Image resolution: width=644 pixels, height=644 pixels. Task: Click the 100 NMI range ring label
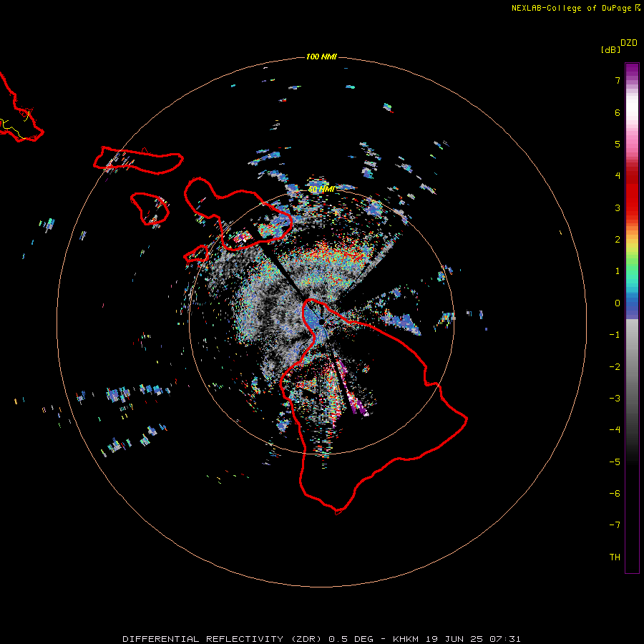pyautogui.click(x=321, y=57)
